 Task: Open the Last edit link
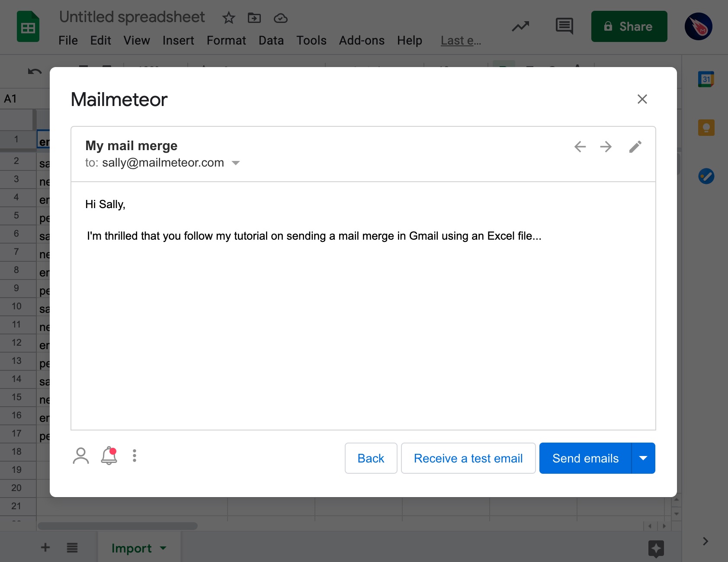coord(461,41)
